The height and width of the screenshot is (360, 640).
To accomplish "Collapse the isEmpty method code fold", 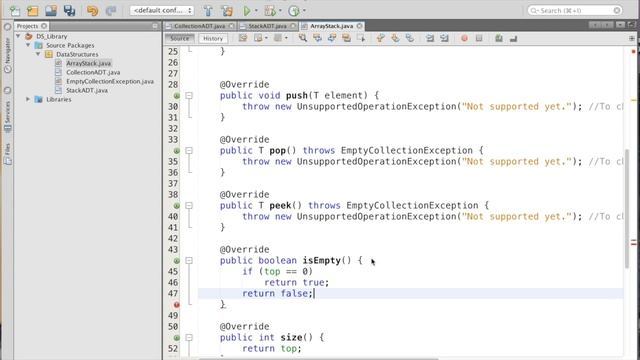I will (189, 260).
